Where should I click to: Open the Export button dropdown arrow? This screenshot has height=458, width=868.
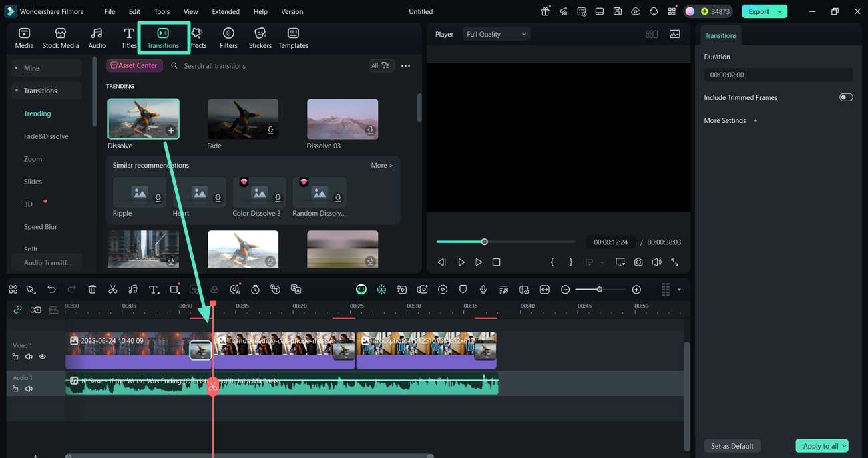pos(779,11)
